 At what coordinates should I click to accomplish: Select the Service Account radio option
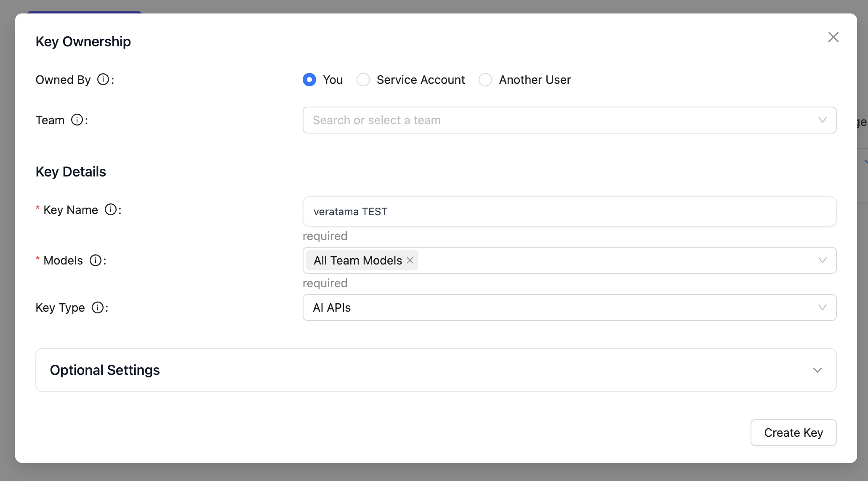pos(363,80)
